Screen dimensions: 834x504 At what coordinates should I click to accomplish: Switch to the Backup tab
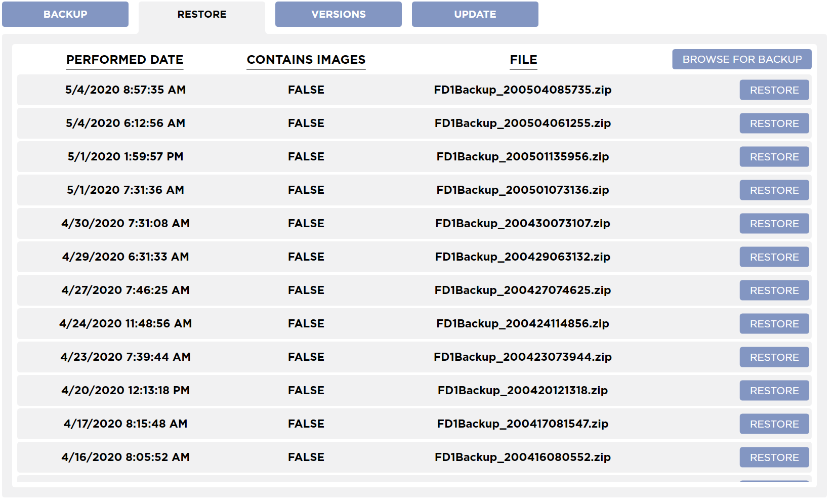tap(65, 14)
